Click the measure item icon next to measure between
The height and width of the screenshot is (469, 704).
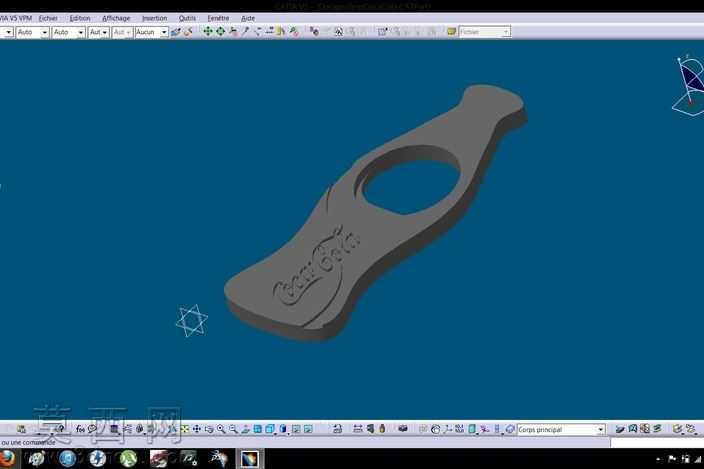370,429
